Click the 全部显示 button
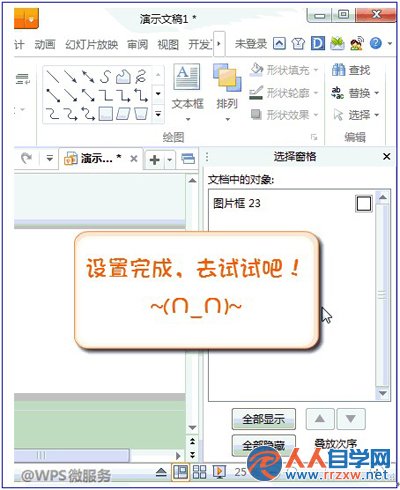Screen dimensions: 400x490 click(x=263, y=419)
